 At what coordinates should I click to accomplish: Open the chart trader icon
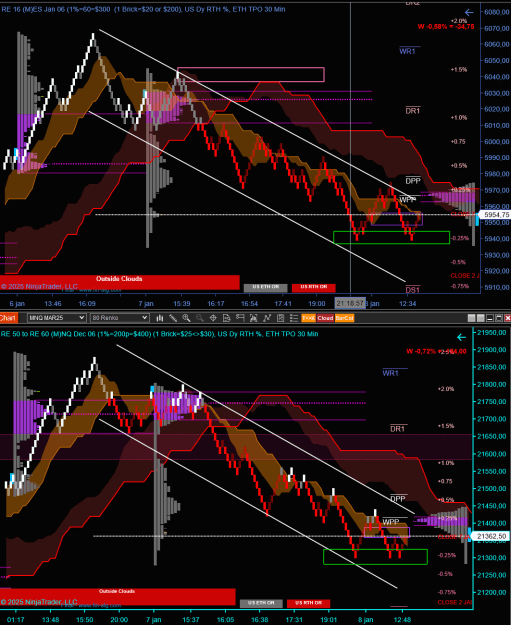240,318
